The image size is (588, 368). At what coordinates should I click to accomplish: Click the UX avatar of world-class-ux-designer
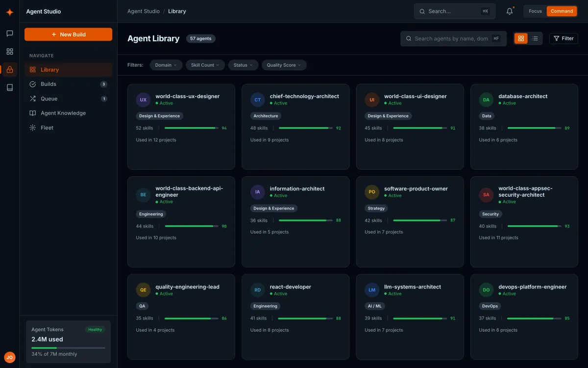tap(143, 100)
